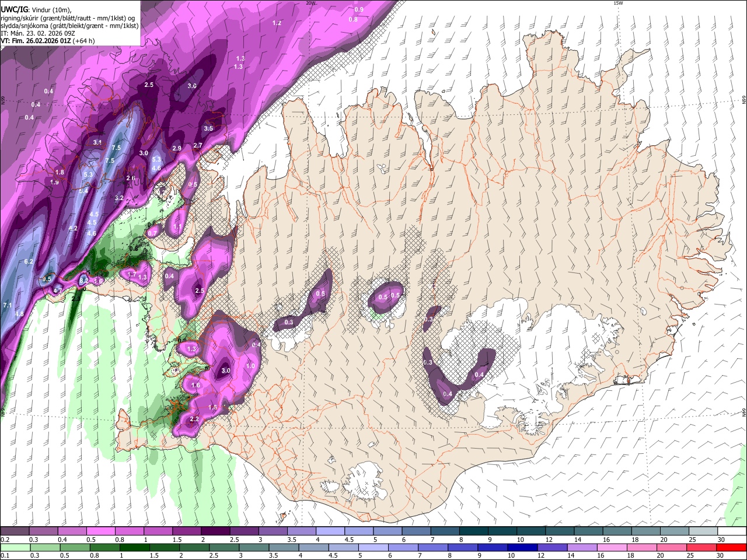This screenshot has height=560, width=747.
Task: Click the '2.7' snowfall value on the map
Action: click(198, 146)
